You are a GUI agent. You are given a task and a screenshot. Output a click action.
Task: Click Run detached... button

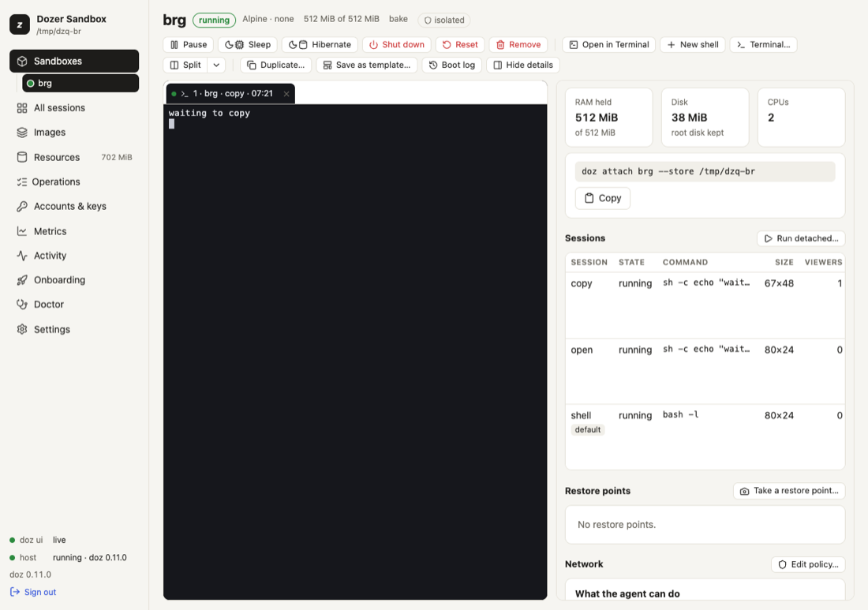800,238
